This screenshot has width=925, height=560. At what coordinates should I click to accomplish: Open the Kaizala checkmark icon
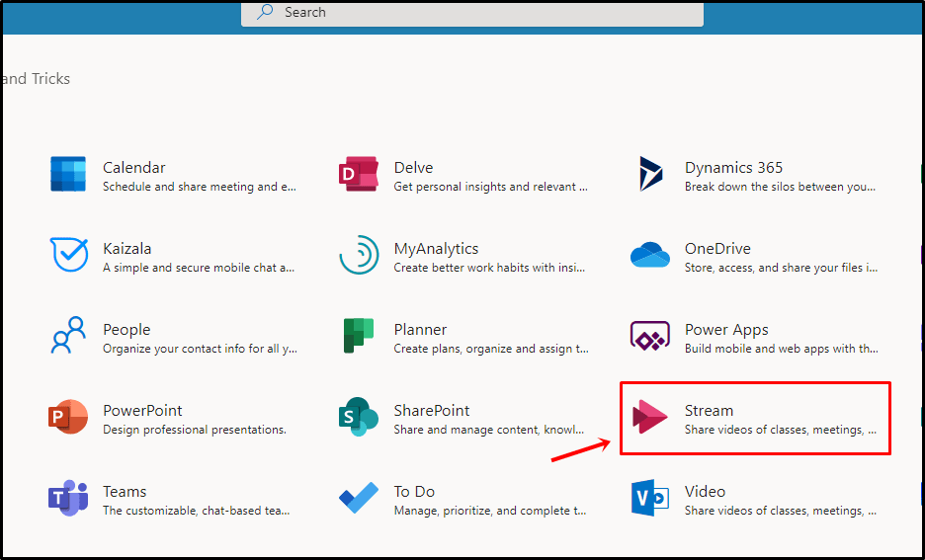click(68, 256)
